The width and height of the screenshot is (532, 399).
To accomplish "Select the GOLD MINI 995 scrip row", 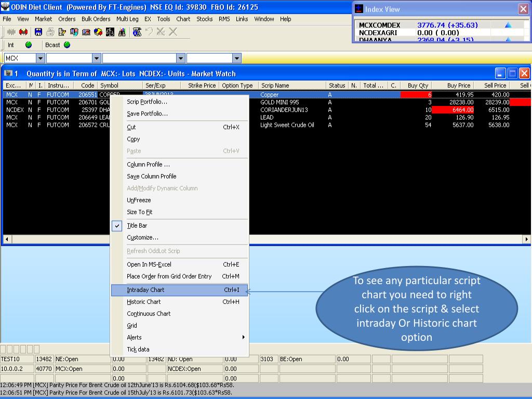I will (267, 102).
